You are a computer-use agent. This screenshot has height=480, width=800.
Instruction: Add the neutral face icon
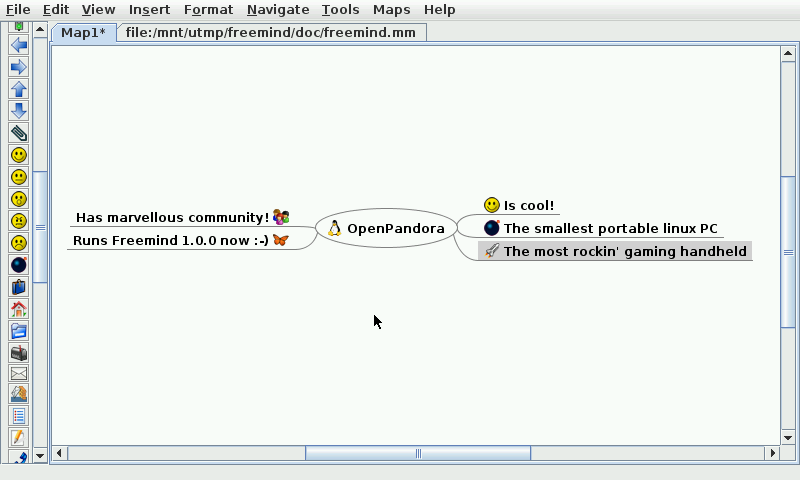pos(19,177)
